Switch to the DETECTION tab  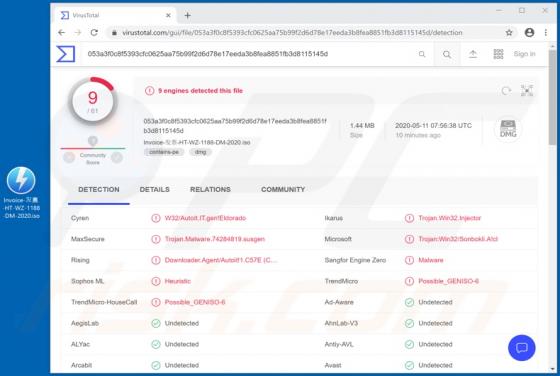coord(99,190)
